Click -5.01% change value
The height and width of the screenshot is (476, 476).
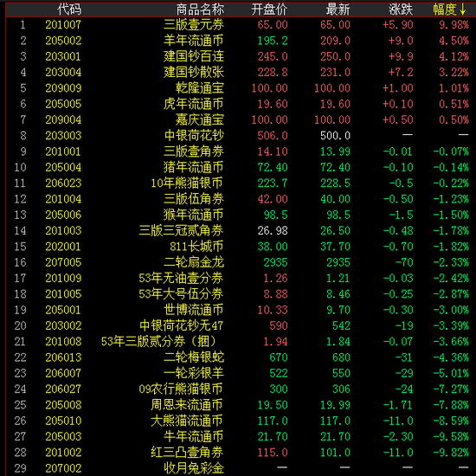tap(451, 373)
